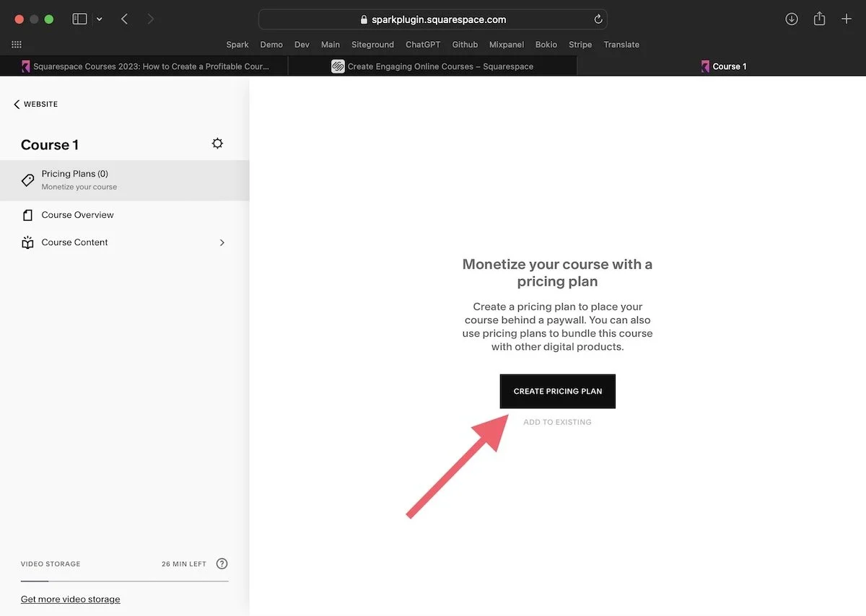Viewport: 866px width, 616px height.
Task: Open the video storage help icon
Action: coord(222,563)
